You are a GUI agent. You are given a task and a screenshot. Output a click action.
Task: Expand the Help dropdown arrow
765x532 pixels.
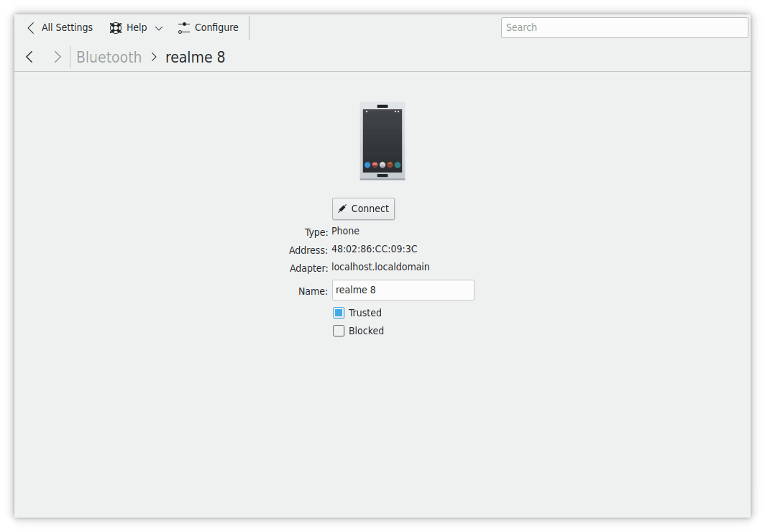[159, 29]
